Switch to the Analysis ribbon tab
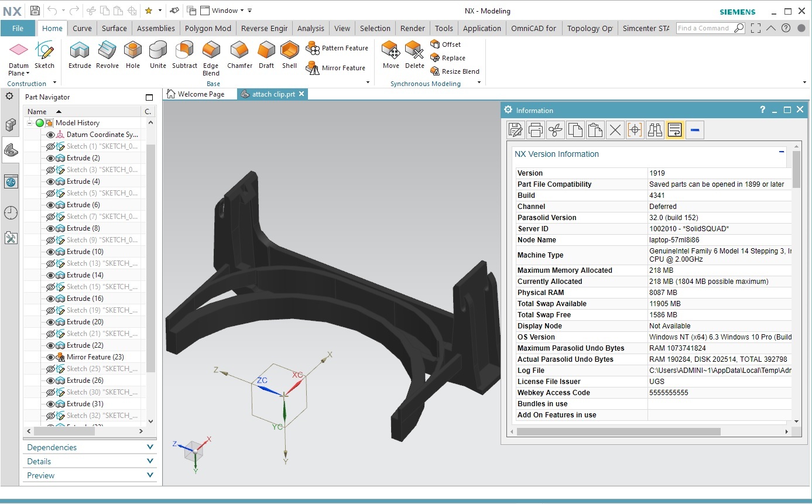The height and width of the screenshot is (504, 812). point(311,28)
